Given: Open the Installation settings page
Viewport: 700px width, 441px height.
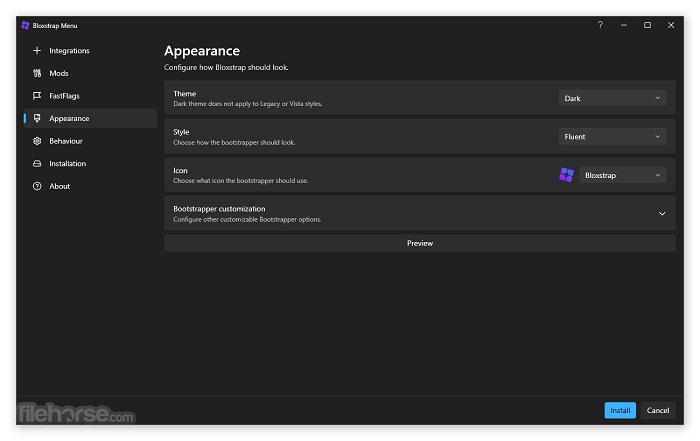Looking at the screenshot, I should pyautogui.click(x=67, y=164).
